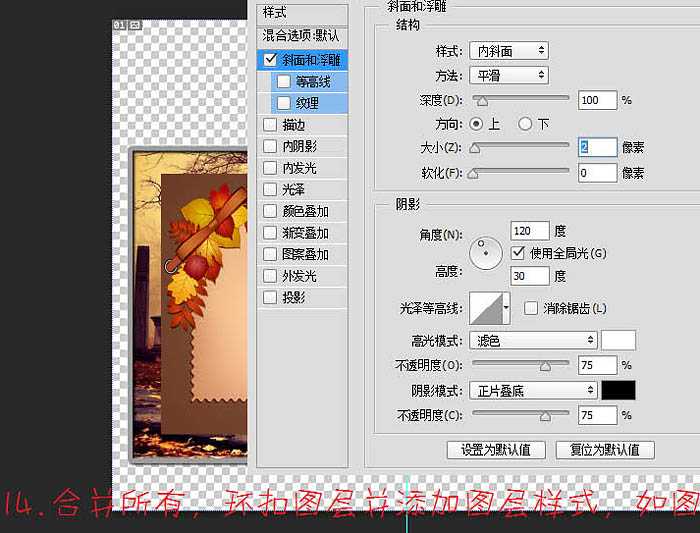This screenshot has width=700, height=533.
Task: Open the white highlight color swatch
Action: pos(618,341)
